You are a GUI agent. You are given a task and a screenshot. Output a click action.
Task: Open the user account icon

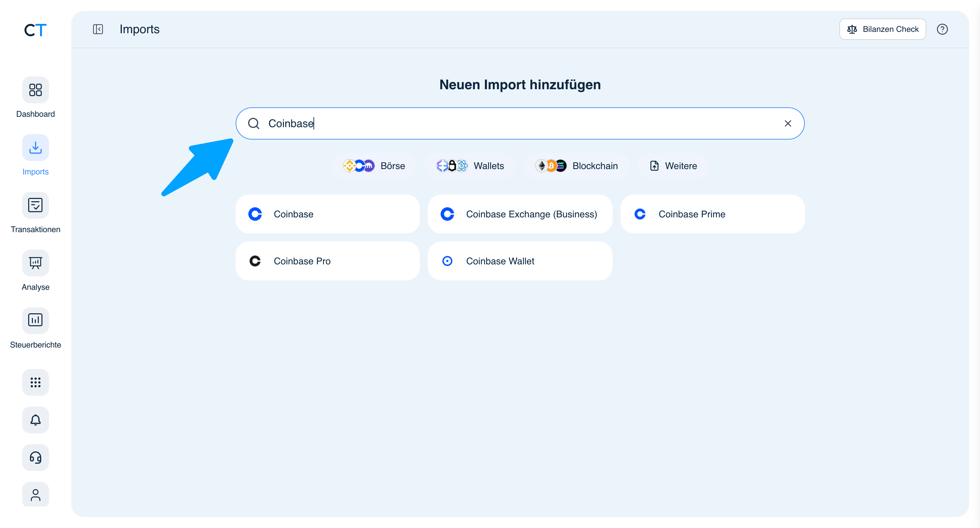coord(35,495)
